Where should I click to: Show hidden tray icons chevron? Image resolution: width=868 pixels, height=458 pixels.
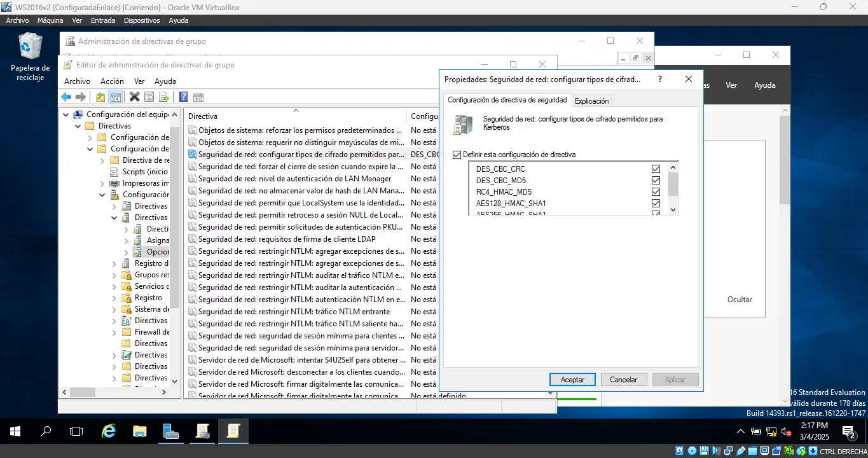click(x=741, y=431)
